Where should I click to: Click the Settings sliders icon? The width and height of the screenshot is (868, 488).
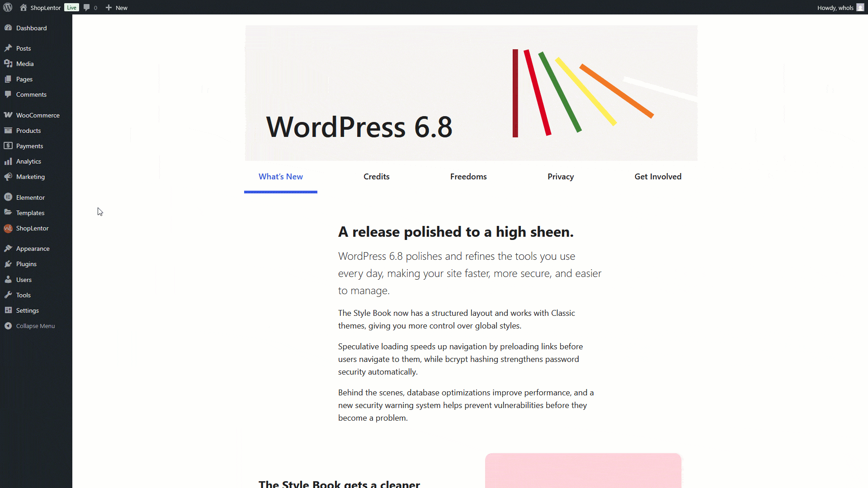8,310
